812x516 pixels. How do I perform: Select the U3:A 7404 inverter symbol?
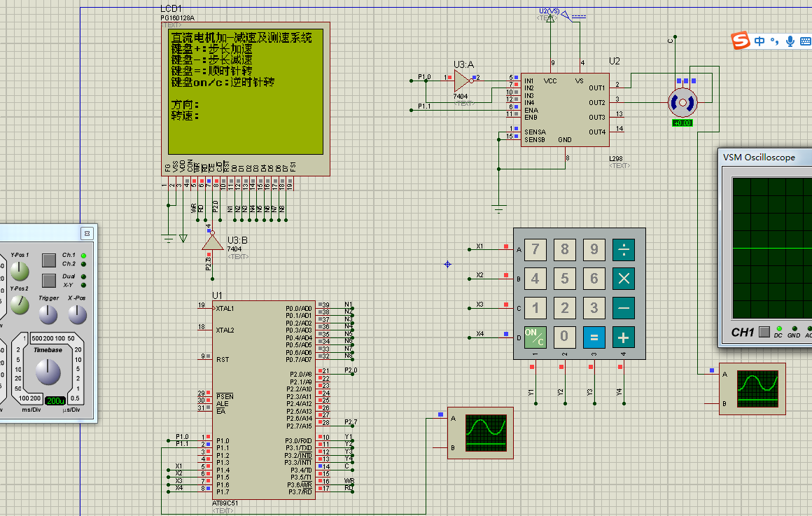click(464, 81)
